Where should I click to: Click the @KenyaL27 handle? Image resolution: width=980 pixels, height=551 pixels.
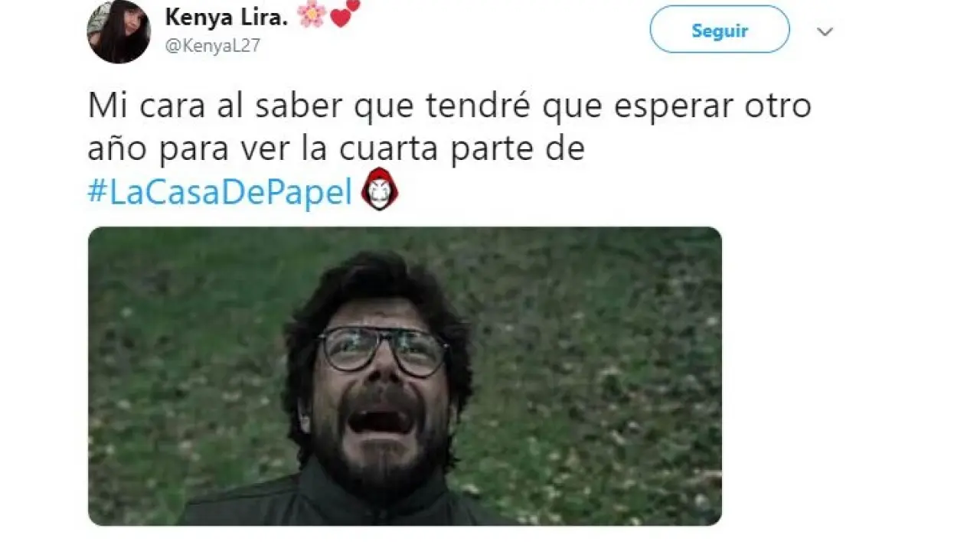[x=213, y=46]
